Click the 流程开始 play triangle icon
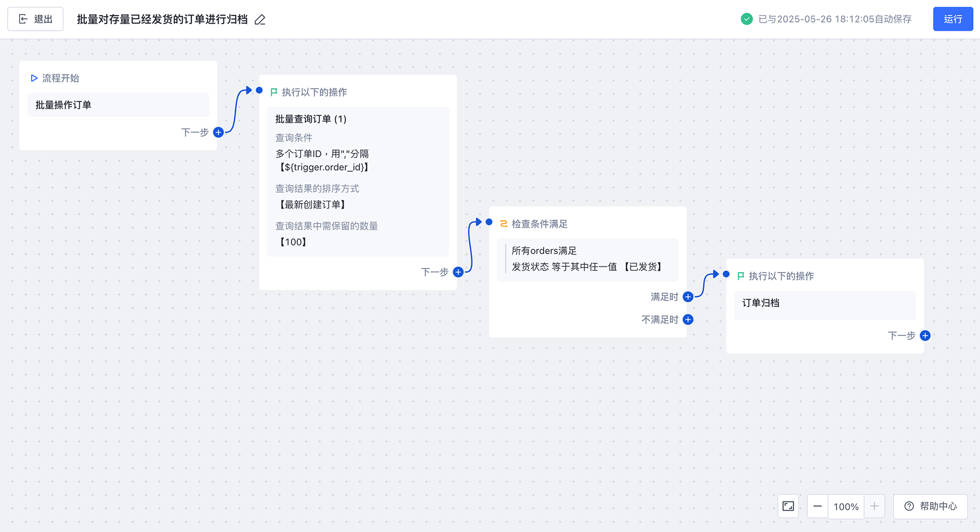Image resolution: width=980 pixels, height=532 pixels. point(34,78)
